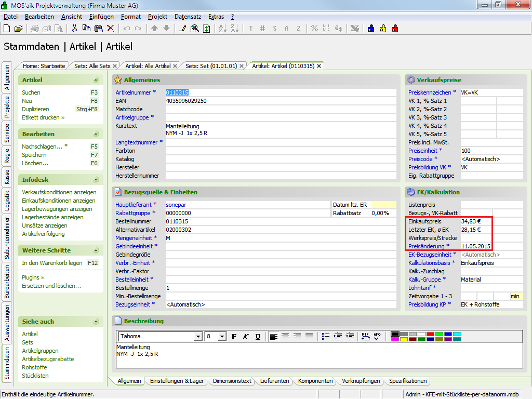Click the scissors cut icon
The height and width of the screenshot is (399, 532).
coord(75,28)
